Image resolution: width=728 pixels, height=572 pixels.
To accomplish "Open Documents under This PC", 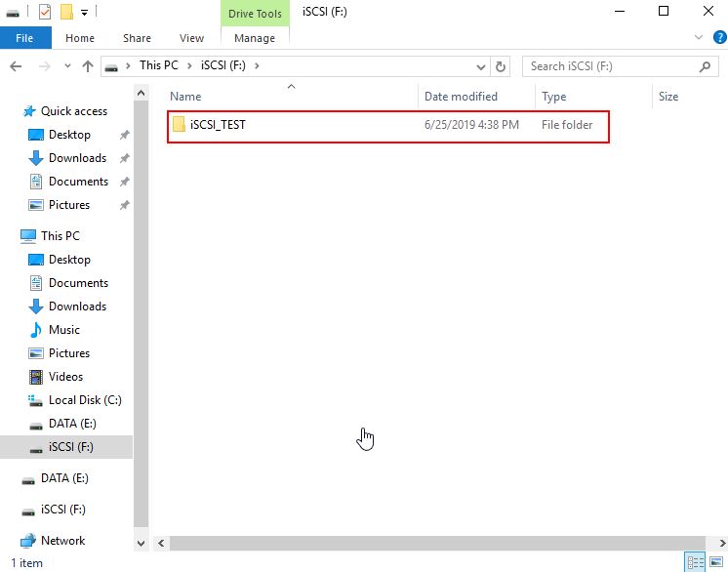I will [x=78, y=283].
